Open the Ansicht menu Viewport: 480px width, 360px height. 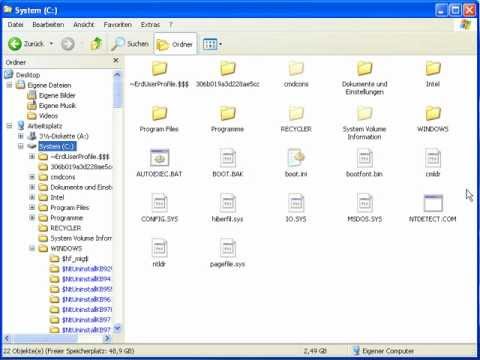84,25
